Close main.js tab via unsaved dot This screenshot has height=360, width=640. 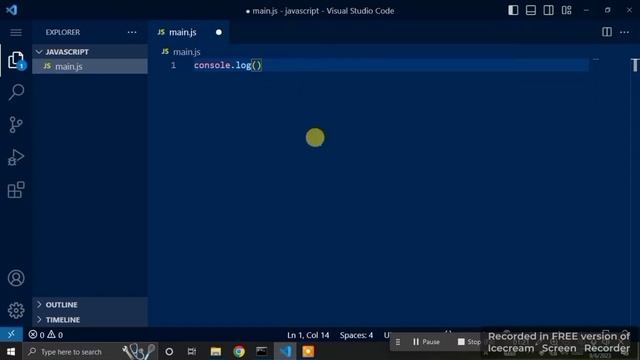pyautogui.click(x=219, y=32)
